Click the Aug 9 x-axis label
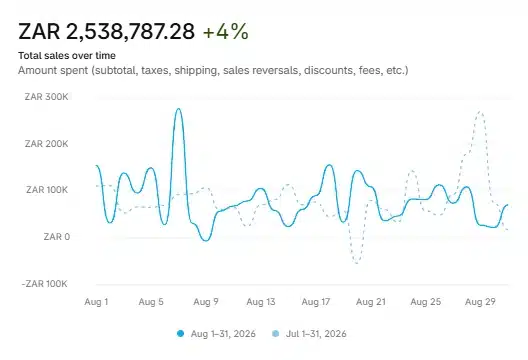Viewport: 528px width, 360px height. tap(206, 302)
